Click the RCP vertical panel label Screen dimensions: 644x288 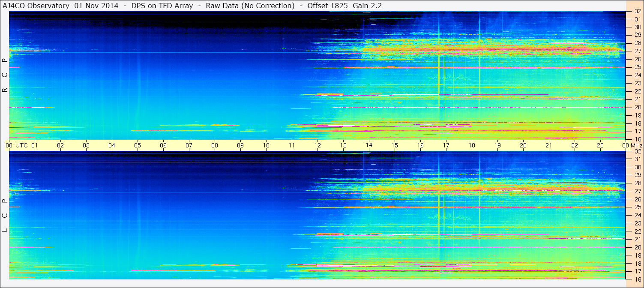point(5,75)
